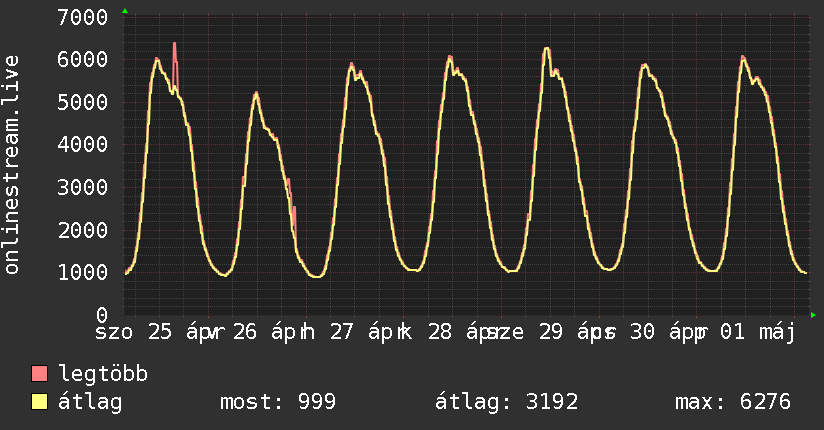Click the átlag legend label beside yellow swatch
The height and width of the screenshot is (430, 824).
click(90, 402)
